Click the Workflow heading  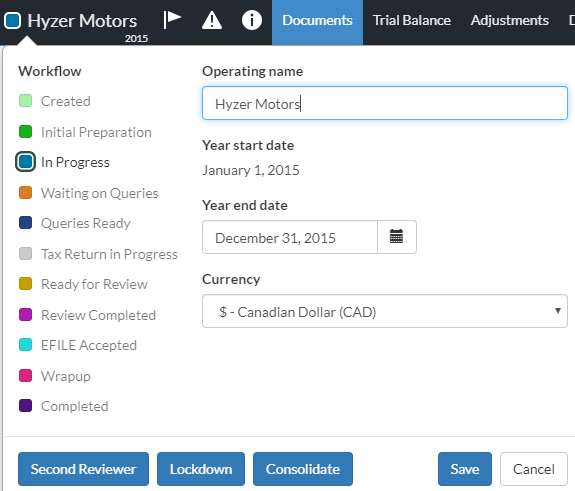[50, 71]
